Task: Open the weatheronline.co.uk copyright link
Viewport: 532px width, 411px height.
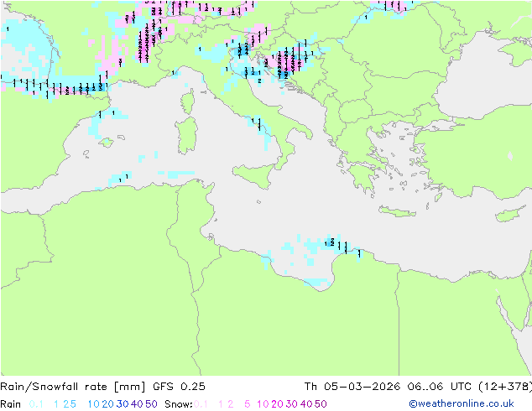Action: 462,403
